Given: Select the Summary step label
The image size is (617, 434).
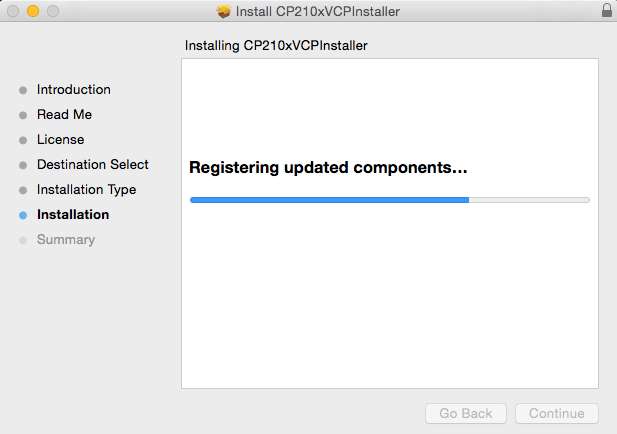Looking at the screenshot, I should click(66, 240).
